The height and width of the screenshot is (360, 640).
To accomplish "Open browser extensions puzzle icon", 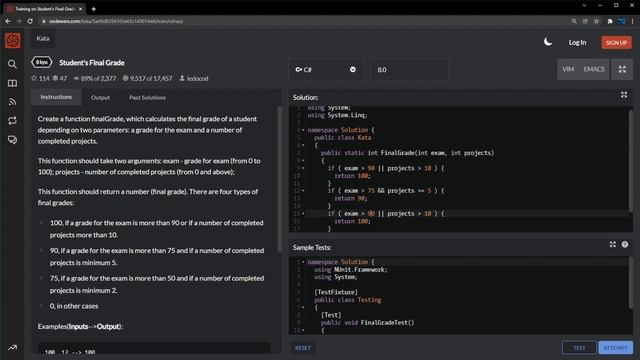I will point(610,21).
